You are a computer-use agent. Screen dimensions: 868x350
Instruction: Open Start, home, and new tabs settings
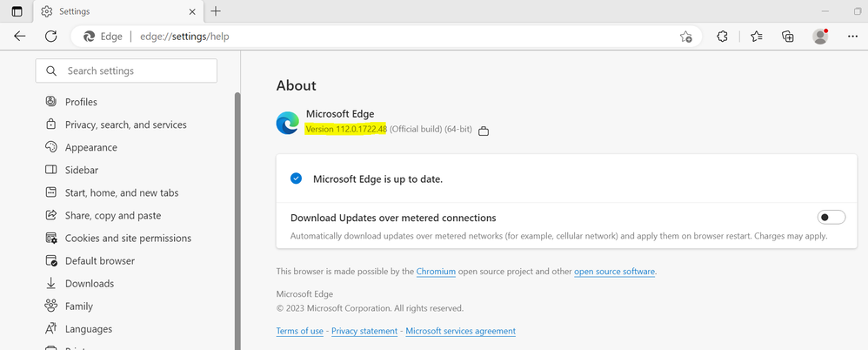(x=122, y=192)
